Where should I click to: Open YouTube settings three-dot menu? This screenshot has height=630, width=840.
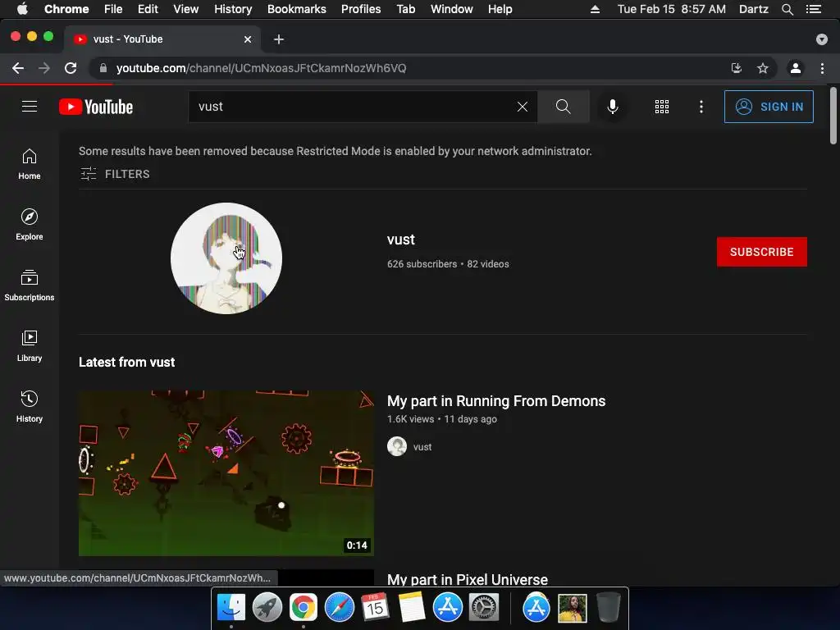pos(701,107)
